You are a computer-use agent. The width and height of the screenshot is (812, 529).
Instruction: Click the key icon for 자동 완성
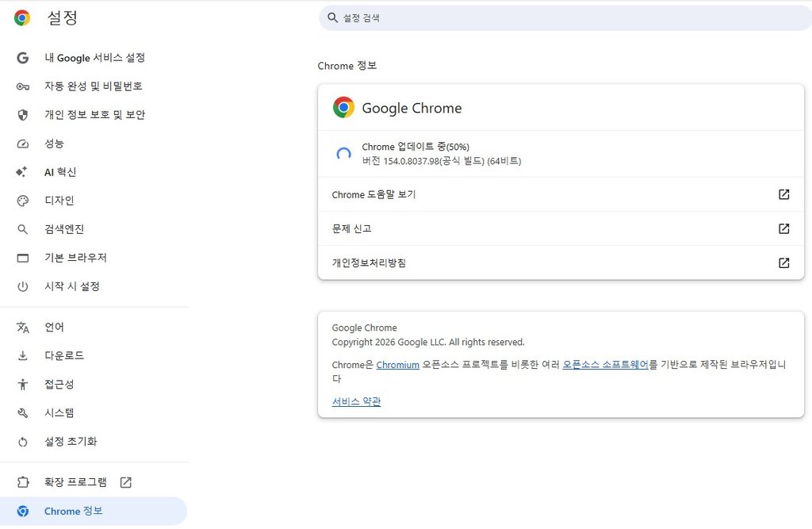[23, 86]
